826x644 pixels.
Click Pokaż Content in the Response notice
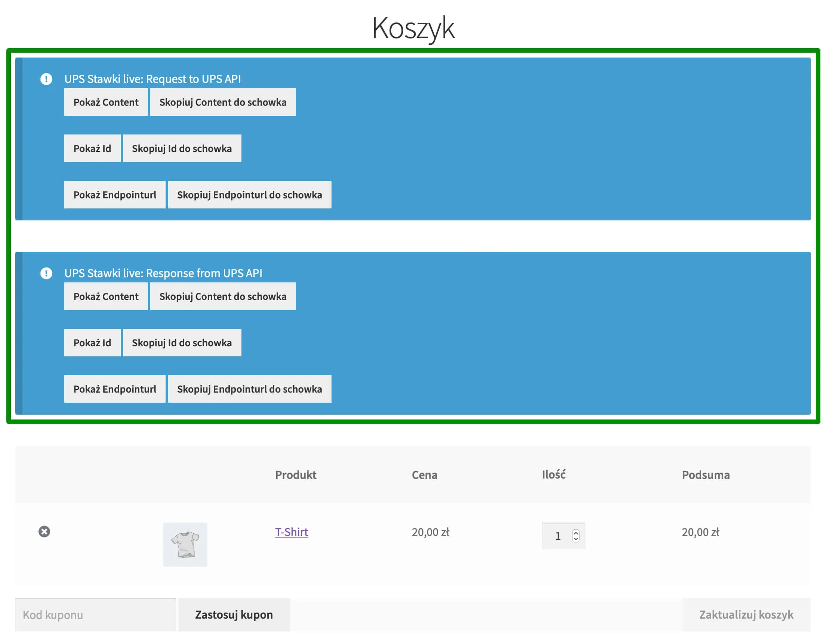click(106, 296)
